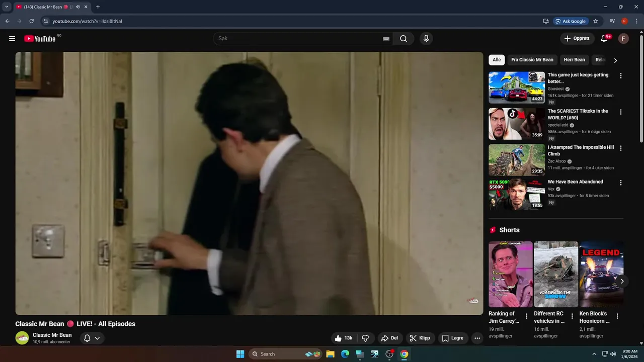Click the address bar URL
This screenshot has width=644, height=362.
pos(88,21)
